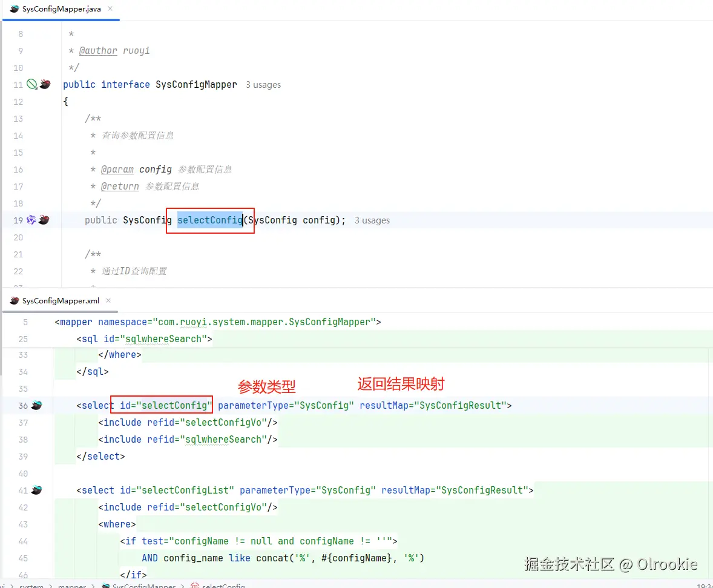Click the MyBatis bird gutter icon on line 41
This screenshot has height=588, width=713.
37,490
